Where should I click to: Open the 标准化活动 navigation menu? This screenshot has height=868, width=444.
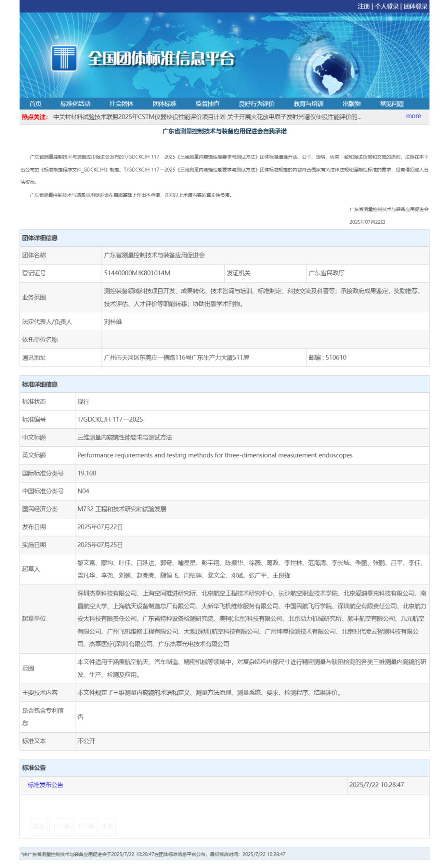click(75, 104)
